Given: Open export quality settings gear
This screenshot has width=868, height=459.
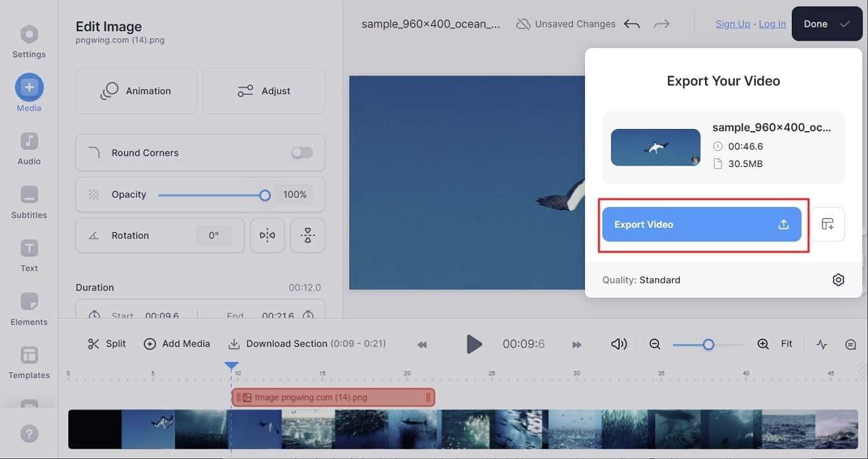Looking at the screenshot, I should point(839,279).
